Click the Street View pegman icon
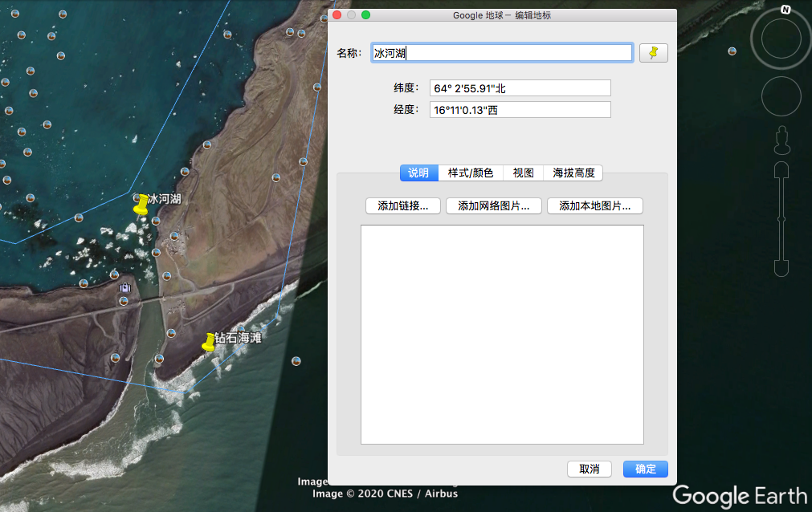Image resolution: width=812 pixels, height=512 pixels. point(781,142)
